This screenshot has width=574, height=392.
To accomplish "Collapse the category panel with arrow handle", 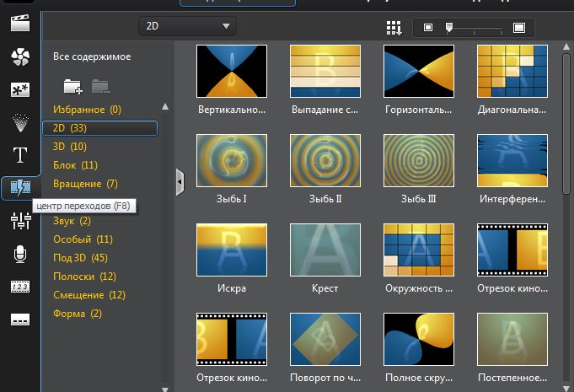I will coord(180,182).
